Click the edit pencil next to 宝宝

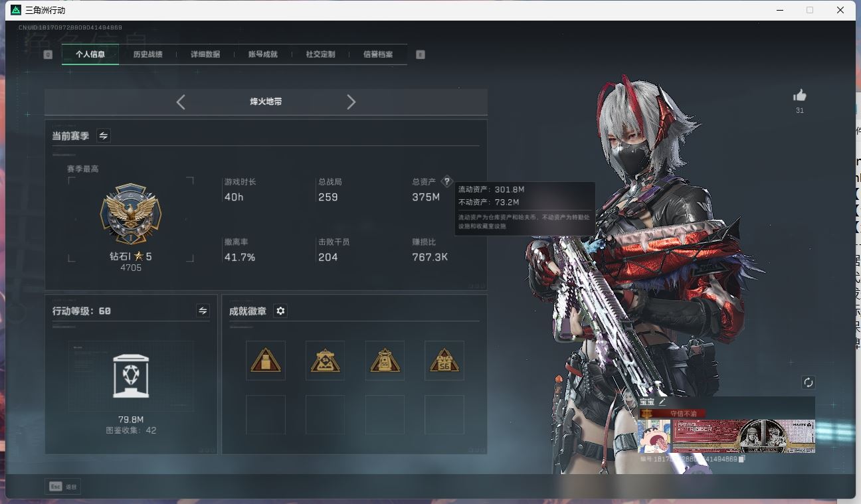pyautogui.click(x=662, y=402)
